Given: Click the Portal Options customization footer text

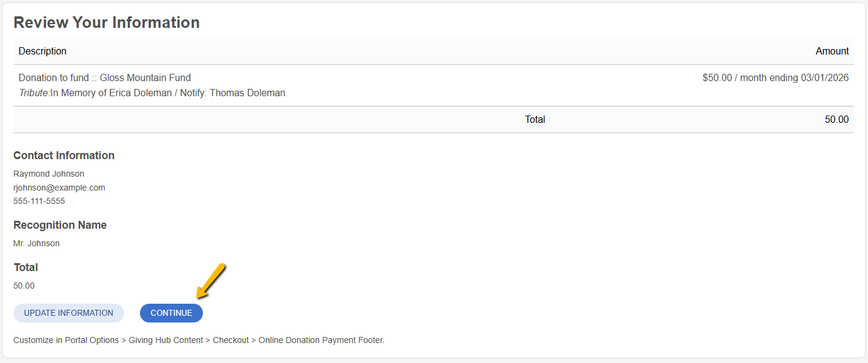Looking at the screenshot, I should pyautogui.click(x=199, y=340).
